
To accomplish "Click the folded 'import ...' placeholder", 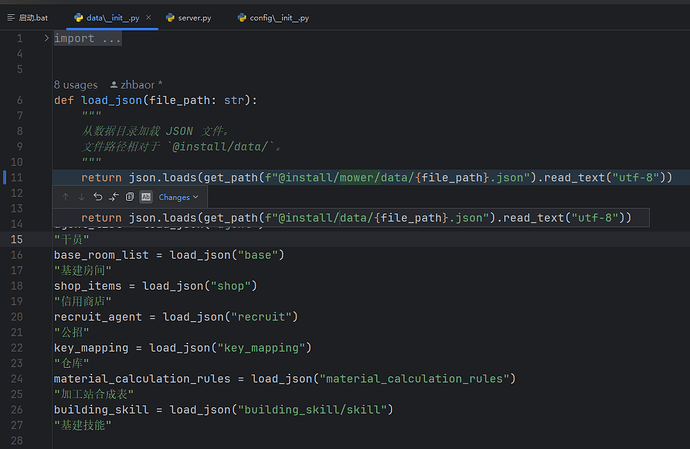I will (x=87, y=39).
